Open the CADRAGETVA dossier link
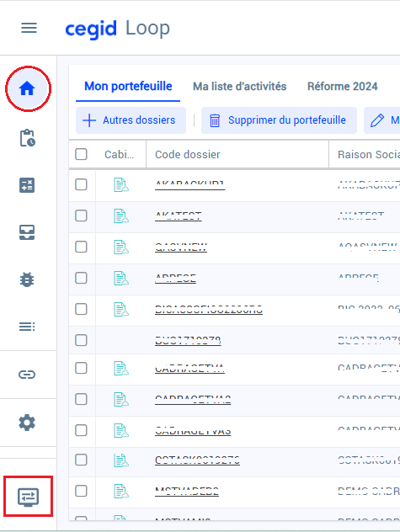Viewport: 400px width, 532px height. pos(189,369)
